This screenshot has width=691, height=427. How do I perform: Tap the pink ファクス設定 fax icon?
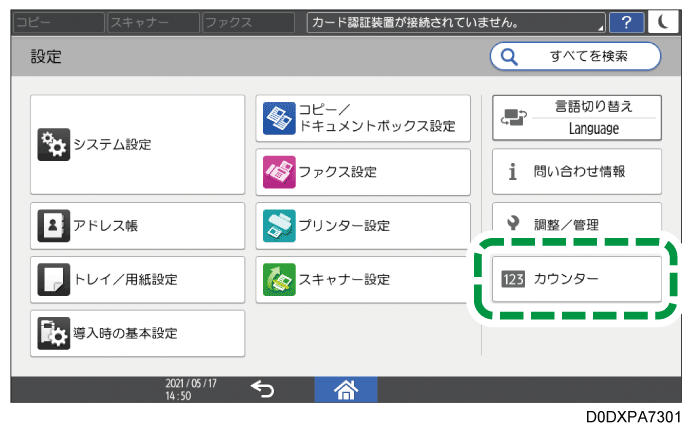[279, 172]
